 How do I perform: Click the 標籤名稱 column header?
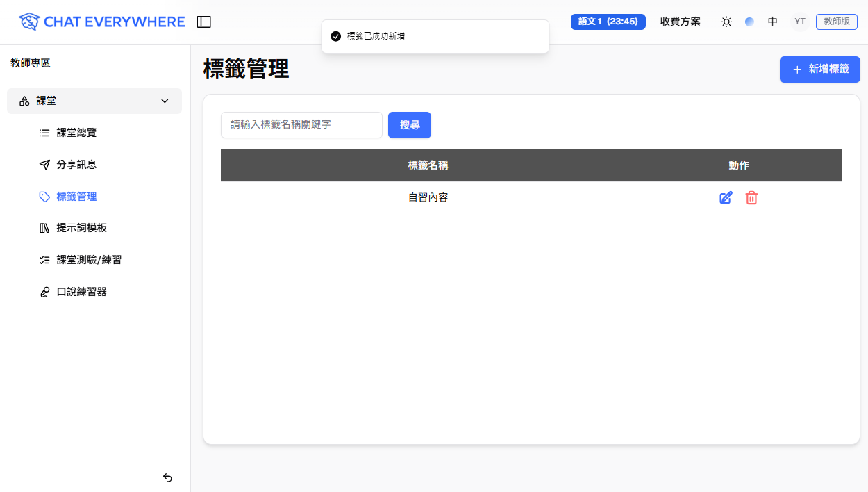[x=428, y=165]
